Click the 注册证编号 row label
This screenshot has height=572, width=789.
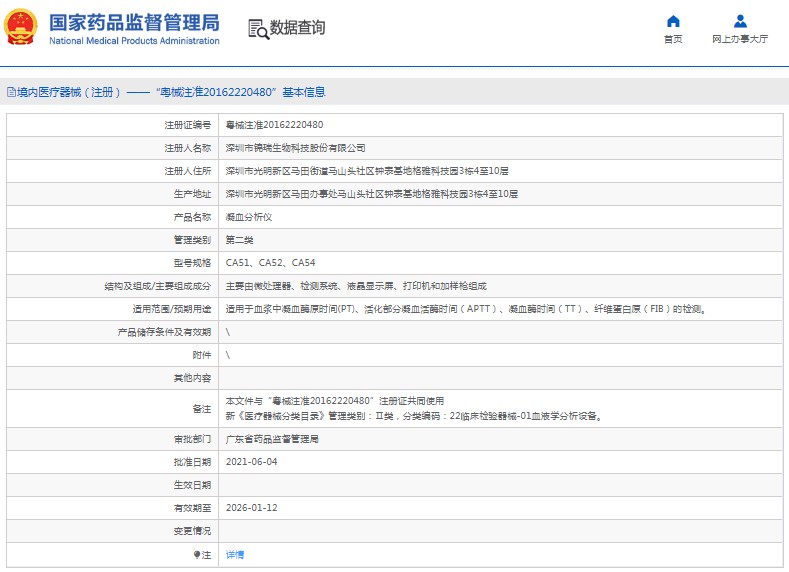pyautogui.click(x=188, y=125)
